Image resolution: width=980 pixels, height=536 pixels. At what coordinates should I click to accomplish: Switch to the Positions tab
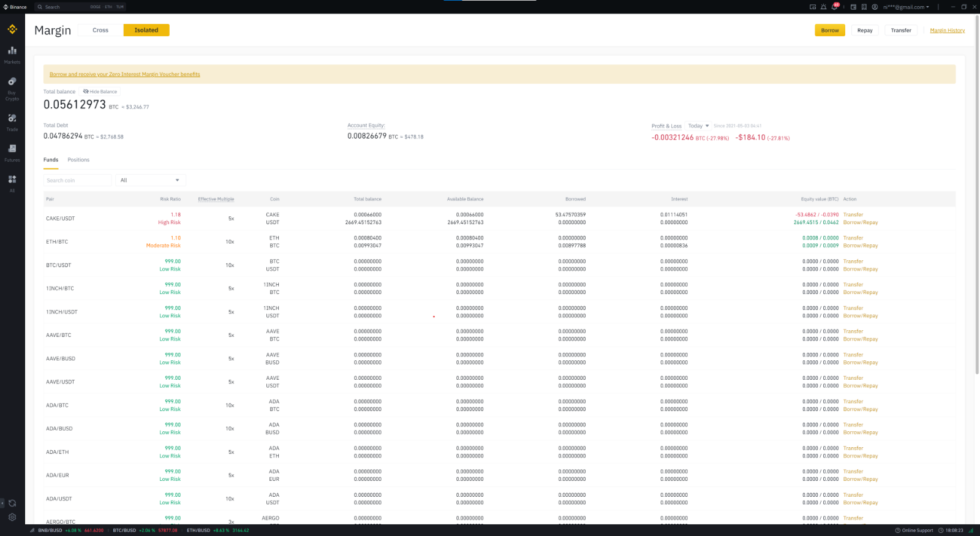(x=78, y=160)
